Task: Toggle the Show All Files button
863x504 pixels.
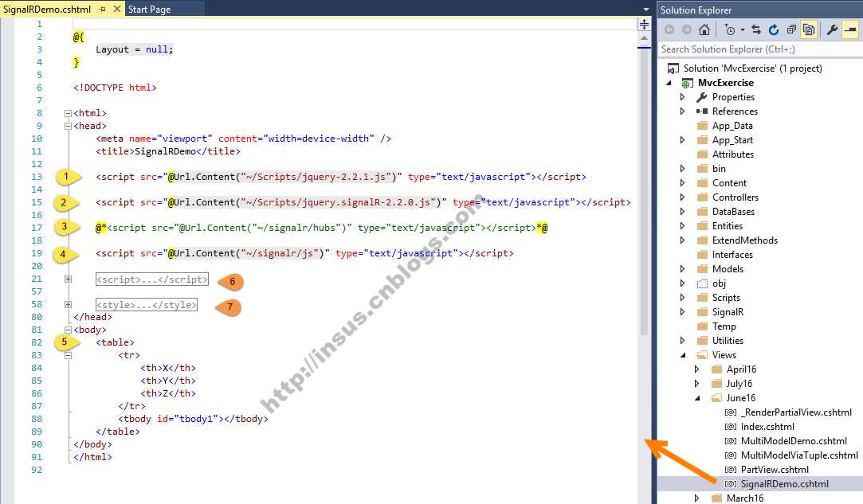Action: [809, 29]
